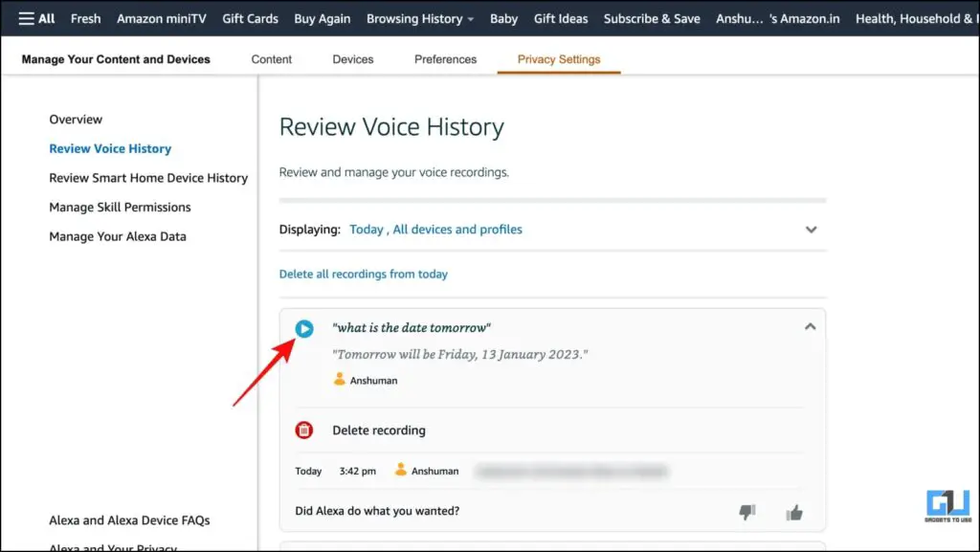Open Anshu...'s Amazon.in link
Viewport: 980px width, 552px height.
coord(777,19)
